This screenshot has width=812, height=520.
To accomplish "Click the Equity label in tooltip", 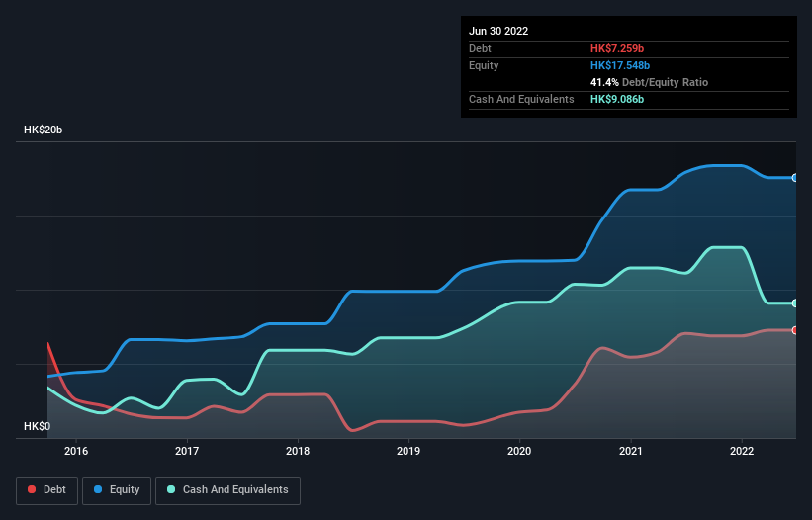I will click(484, 65).
